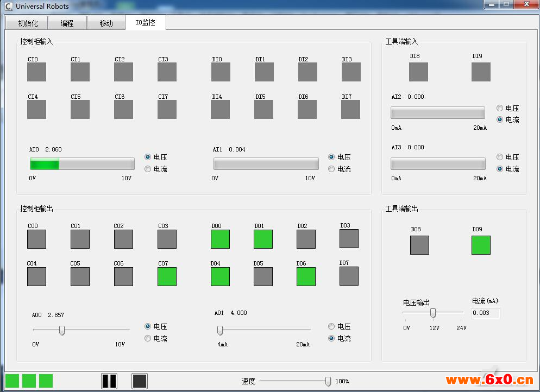
Task: Toggle configurable output CO1
Action: [80, 239]
